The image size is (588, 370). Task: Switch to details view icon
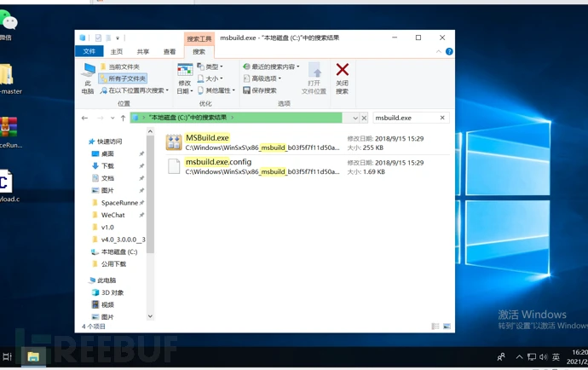(x=435, y=327)
